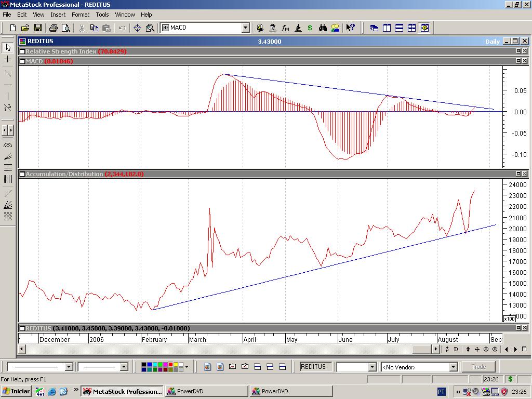Click the Save icon in toolbar
Viewport: 532px width, 399px height.
(x=38, y=28)
